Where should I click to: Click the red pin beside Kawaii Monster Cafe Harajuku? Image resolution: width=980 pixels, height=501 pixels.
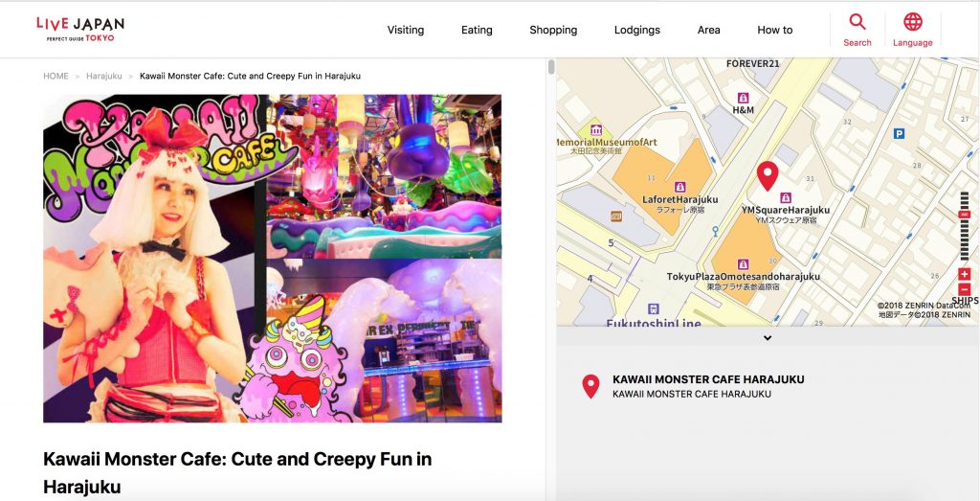(x=590, y=387)
